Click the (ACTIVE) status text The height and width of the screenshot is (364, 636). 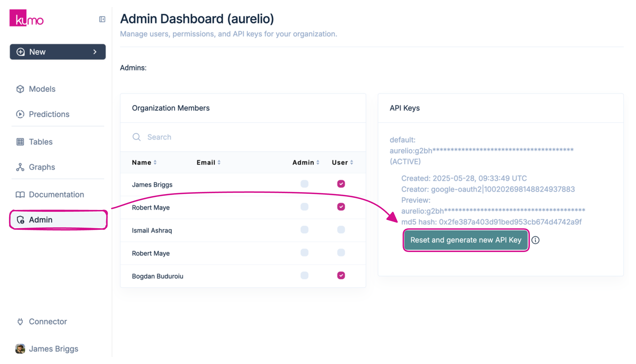(x=405, y=162)
